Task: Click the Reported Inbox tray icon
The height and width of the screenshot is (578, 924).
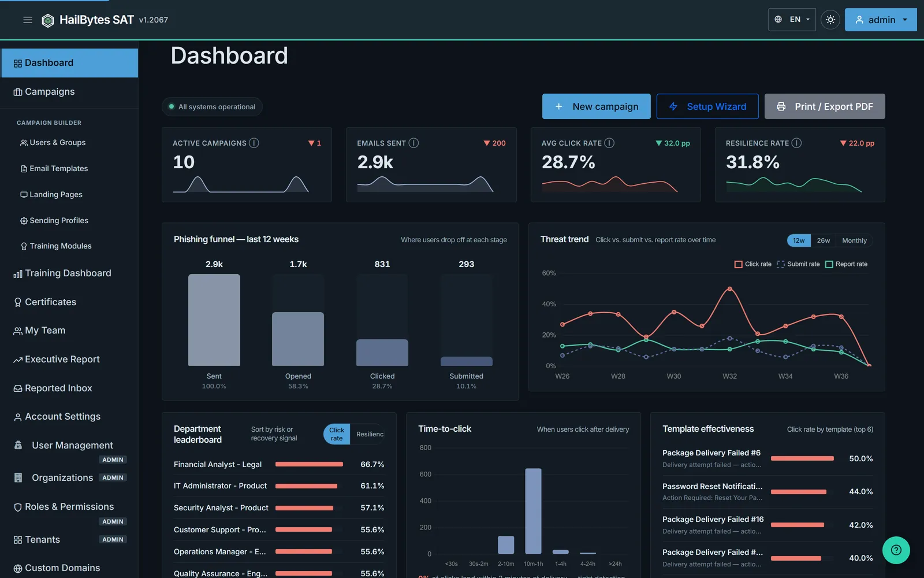Action: pos(18,388)
